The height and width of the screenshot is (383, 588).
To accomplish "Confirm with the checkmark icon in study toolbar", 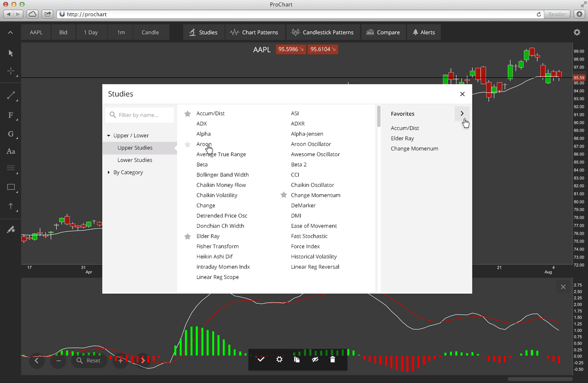I will click(261, 359).
